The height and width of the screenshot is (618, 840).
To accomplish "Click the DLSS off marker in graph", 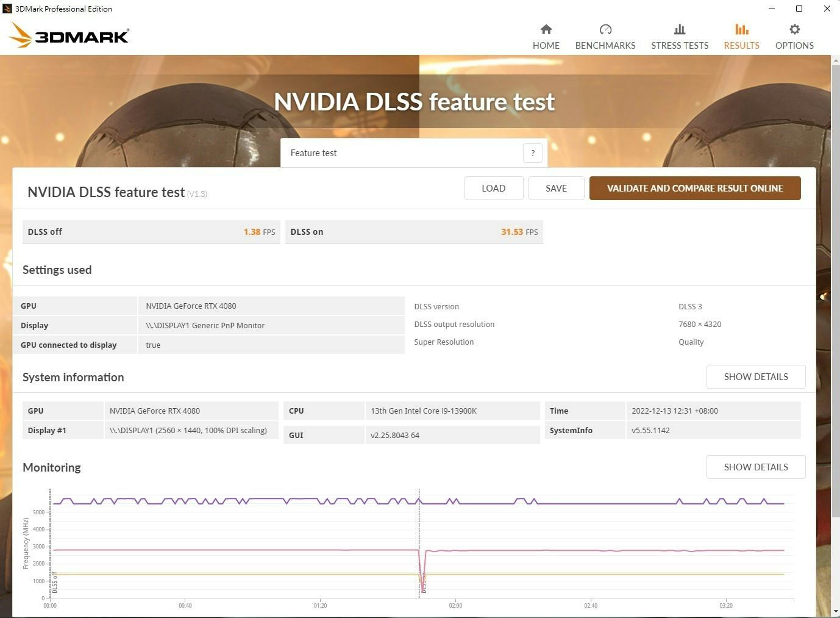I will pos(54,583).
